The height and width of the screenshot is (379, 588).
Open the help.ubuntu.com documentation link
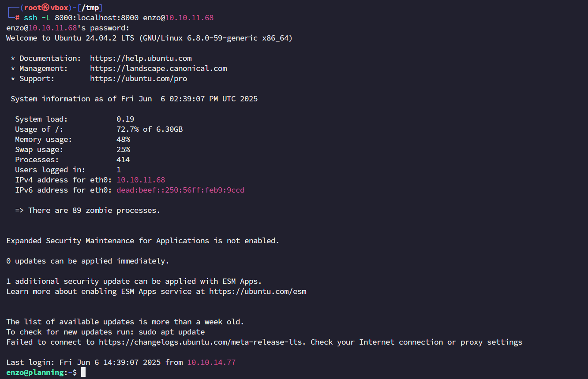click(x=141, y=58)
